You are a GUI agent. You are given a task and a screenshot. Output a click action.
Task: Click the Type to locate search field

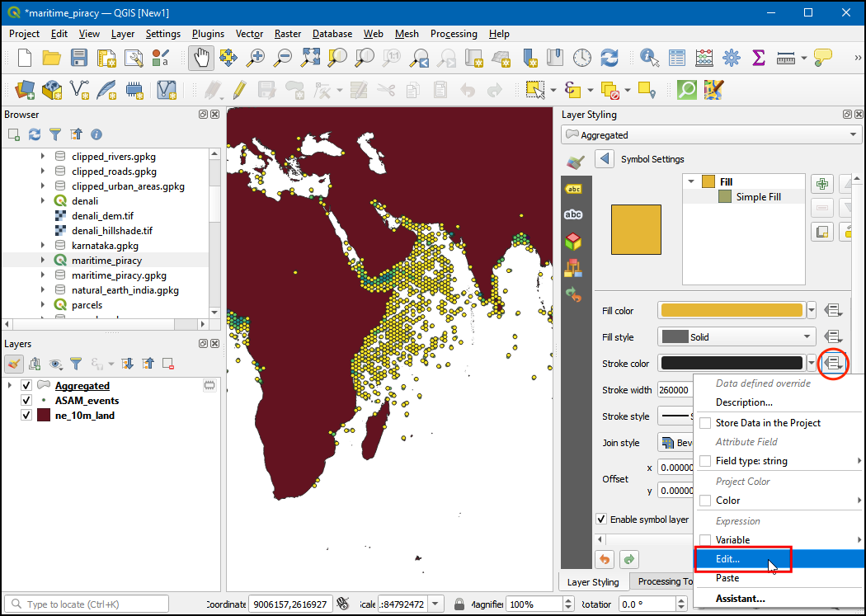[87, 604]
